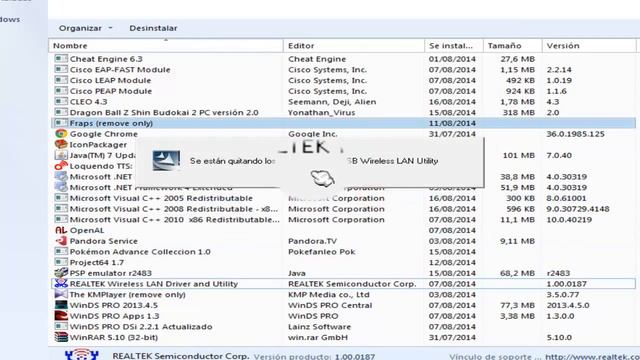Click the Cisco EAP-FAST Module icon
640x360 pixels.
coord(61,69)
